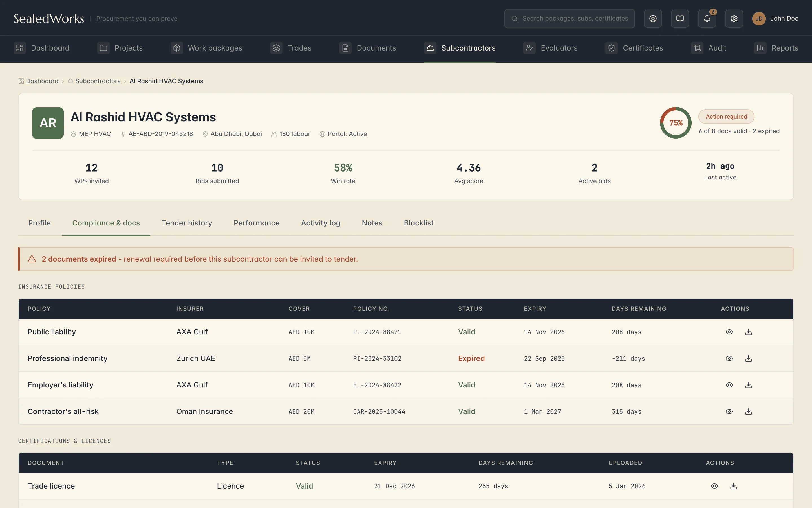Go to Dashboard via breadcrumb

click(x=38, y=81)
